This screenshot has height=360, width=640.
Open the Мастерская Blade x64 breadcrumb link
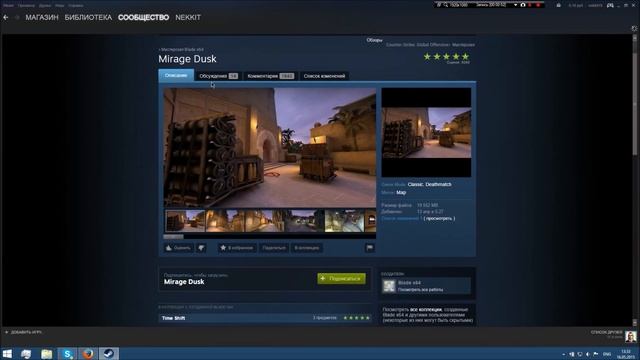tap(182, 50)
